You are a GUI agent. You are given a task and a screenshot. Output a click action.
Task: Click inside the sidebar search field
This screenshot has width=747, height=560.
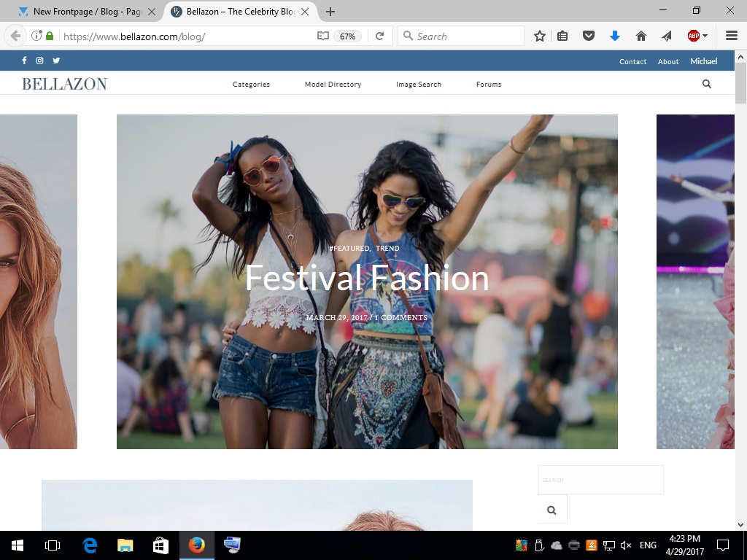coord(600,480)
